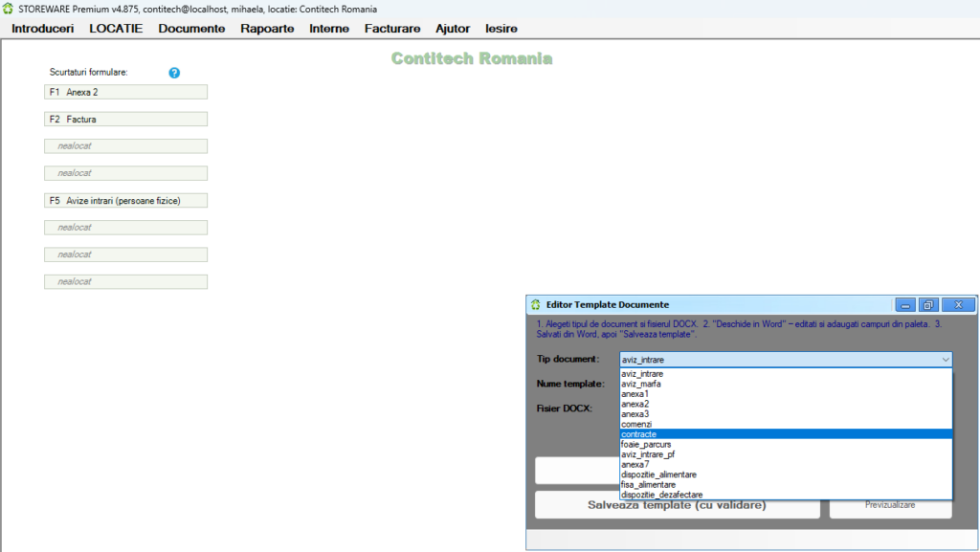The image size is (980, 552).
Task: Click the nealocat slot directly above F5
Action: 125,173
